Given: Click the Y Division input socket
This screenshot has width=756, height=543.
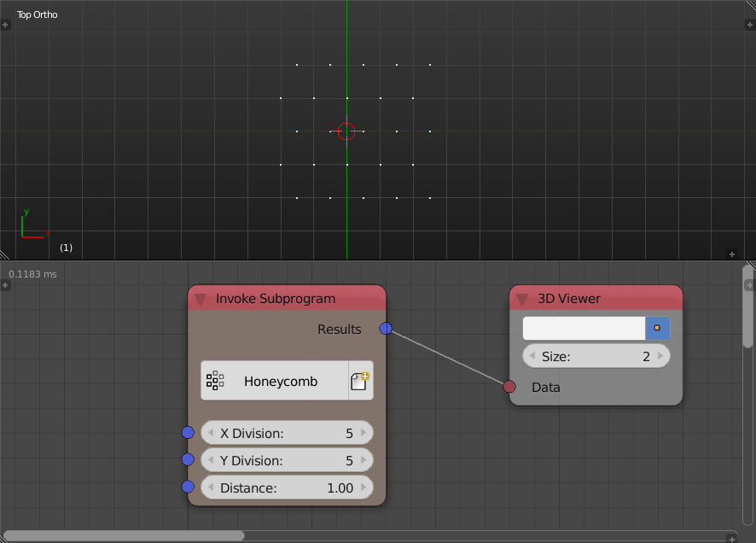Looking at the screenshot, I should (188, 459).
